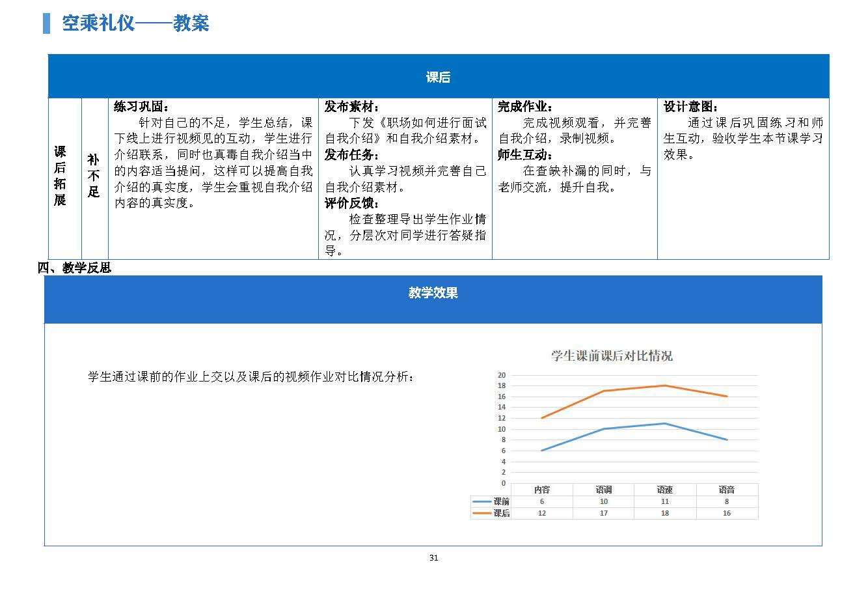This screenshot has width=868, height=614.
Task: Click the blue 课前 line in chart
Action: pyautogui.click(x=634, y=427)
